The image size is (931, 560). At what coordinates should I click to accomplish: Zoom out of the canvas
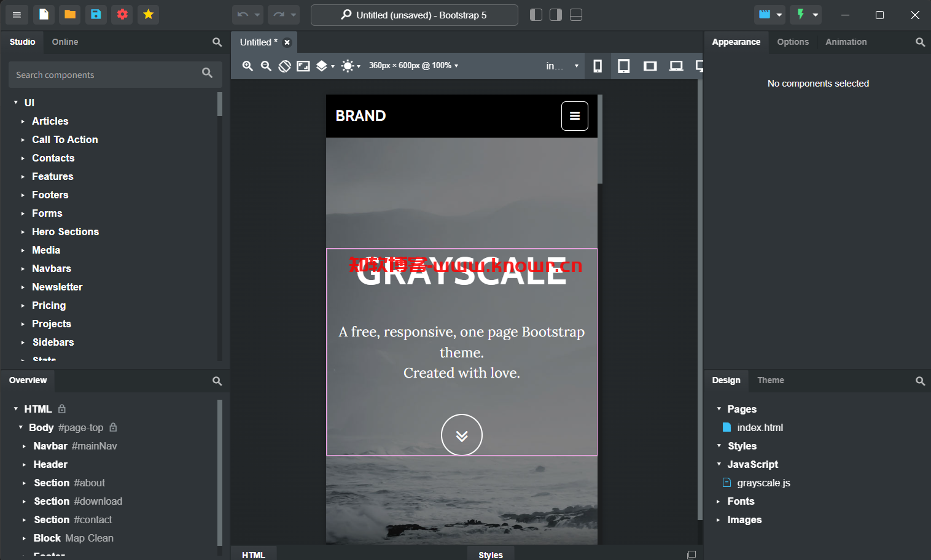pos(266,66)
